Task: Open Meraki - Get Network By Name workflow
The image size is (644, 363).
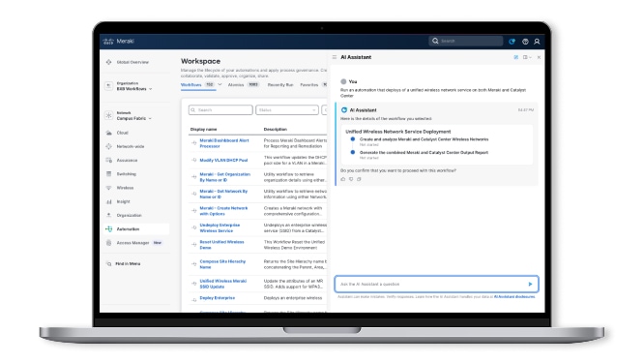Action: [x=223, y=194]
